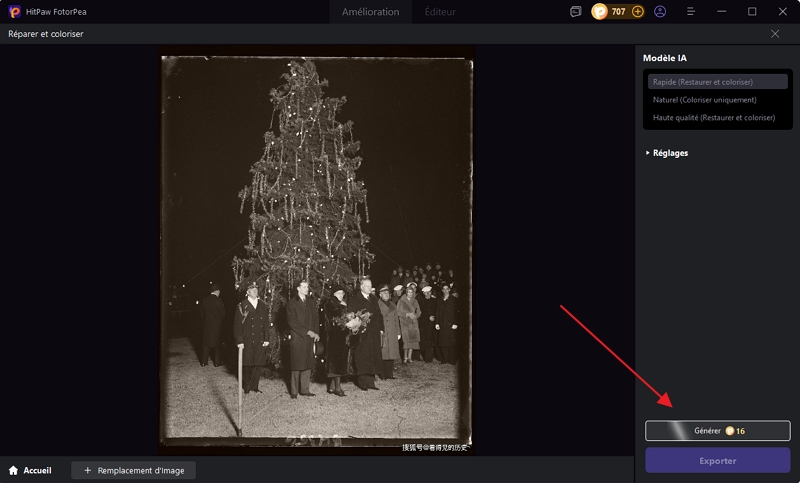Open the feedback message icon
Viewport: 800px width, 483px height.
[576, 11]
